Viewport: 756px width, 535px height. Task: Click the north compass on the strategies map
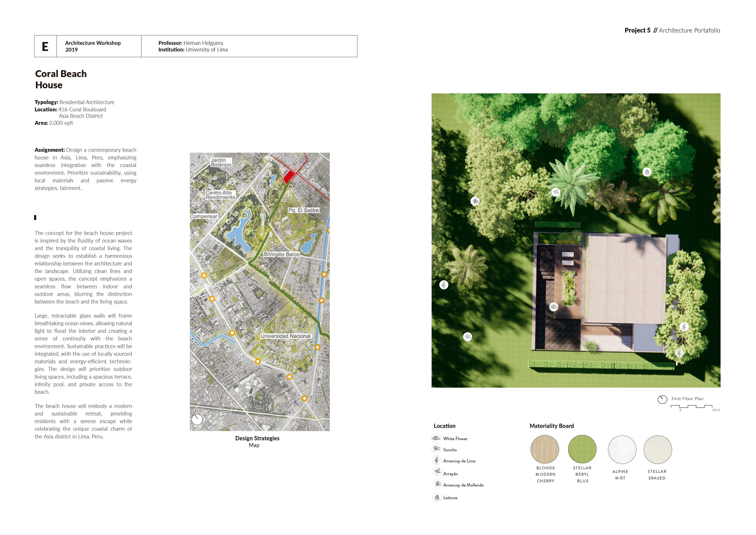(197, 419)
